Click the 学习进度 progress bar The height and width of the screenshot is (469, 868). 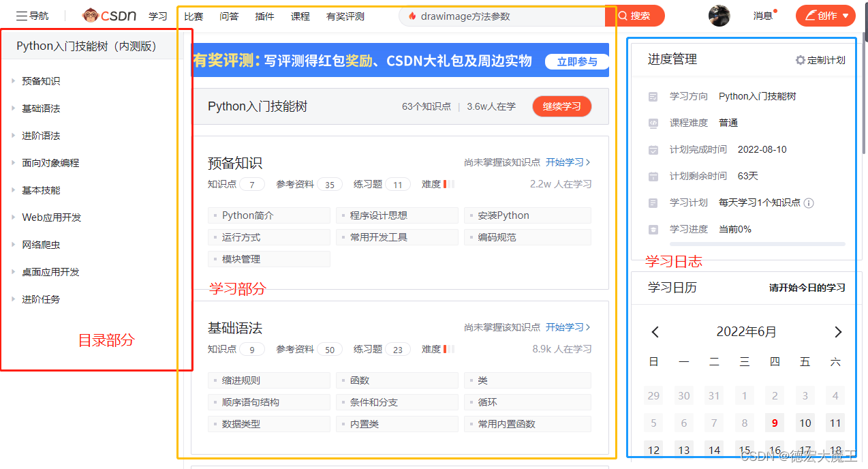coord(758,243)
